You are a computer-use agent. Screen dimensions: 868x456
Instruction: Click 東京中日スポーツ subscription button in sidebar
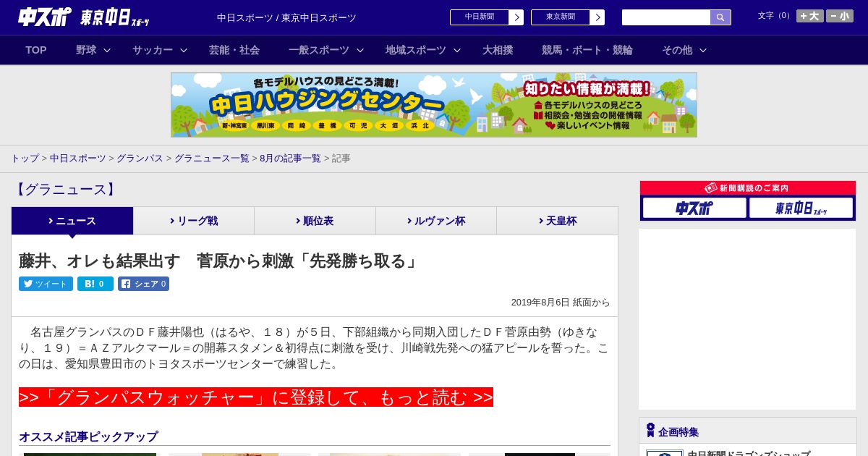point(801,208)
